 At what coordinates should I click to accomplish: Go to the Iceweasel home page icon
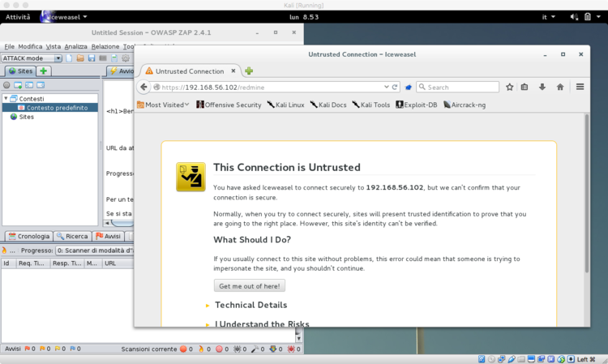coord(559,87)
